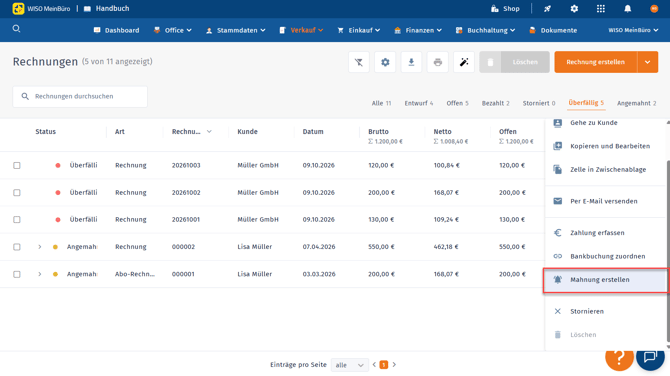The width and height of the screenshot is (670, 376).
Task: Open the Handbuch link
Action: pos(107,9)
